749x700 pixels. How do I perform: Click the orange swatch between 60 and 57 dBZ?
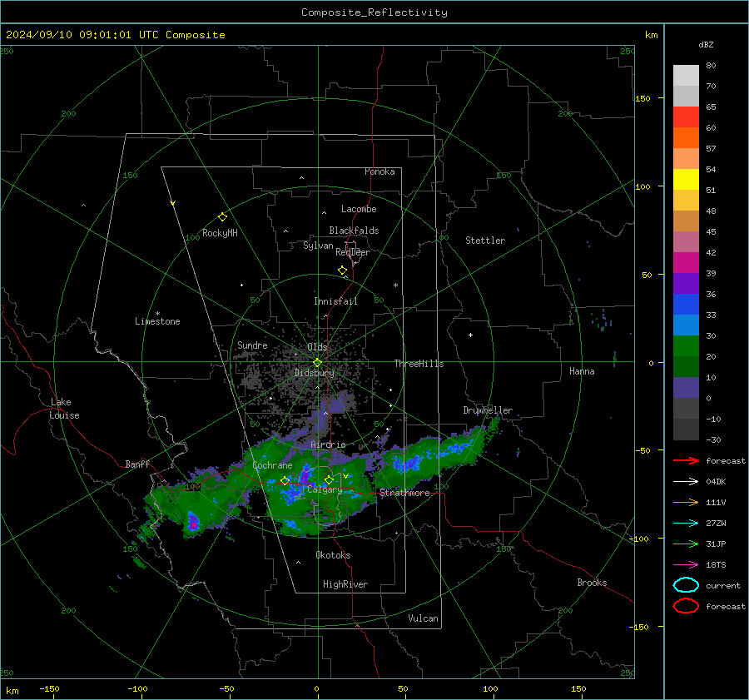click(x=686, y=138)
